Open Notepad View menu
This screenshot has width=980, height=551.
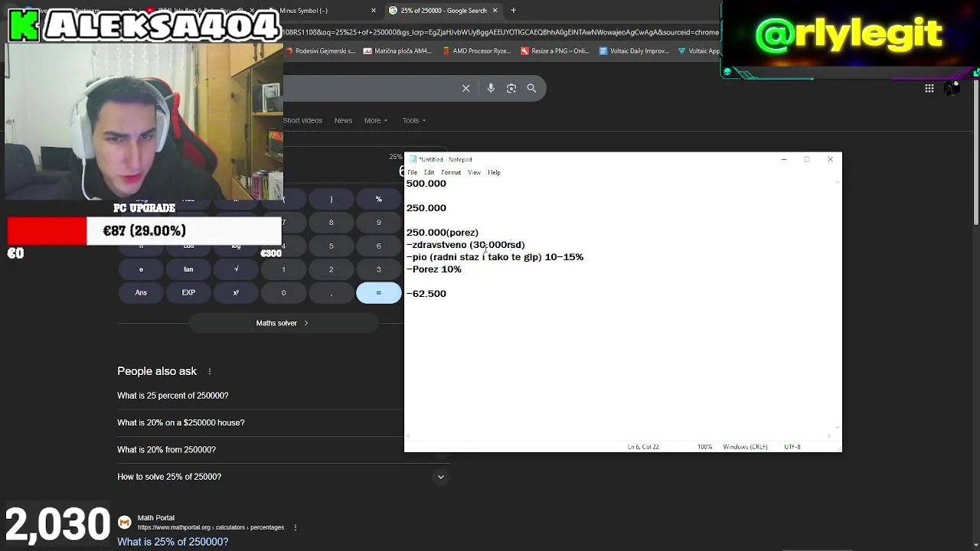(x=474, y=172)
